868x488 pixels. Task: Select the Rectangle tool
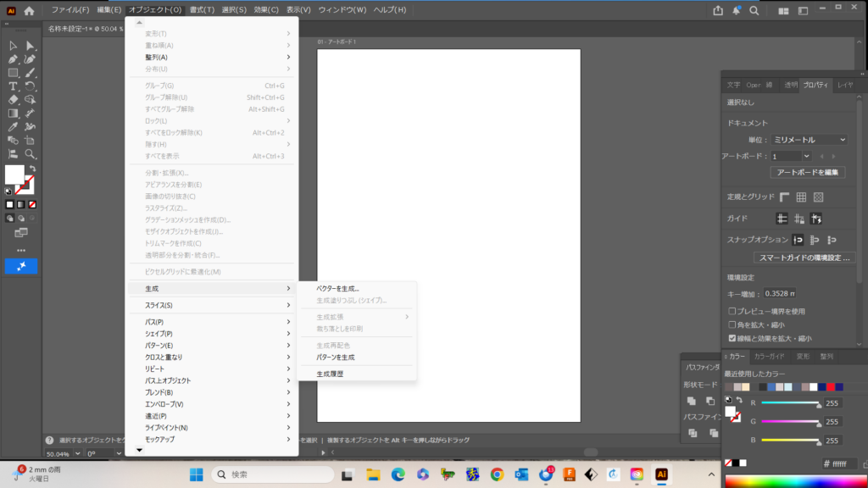tap(13, 73)
